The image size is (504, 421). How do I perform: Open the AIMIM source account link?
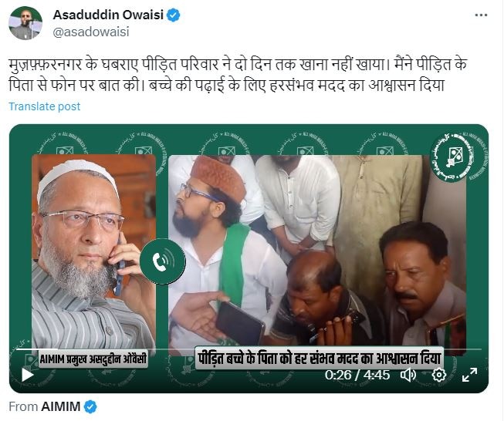61,407
